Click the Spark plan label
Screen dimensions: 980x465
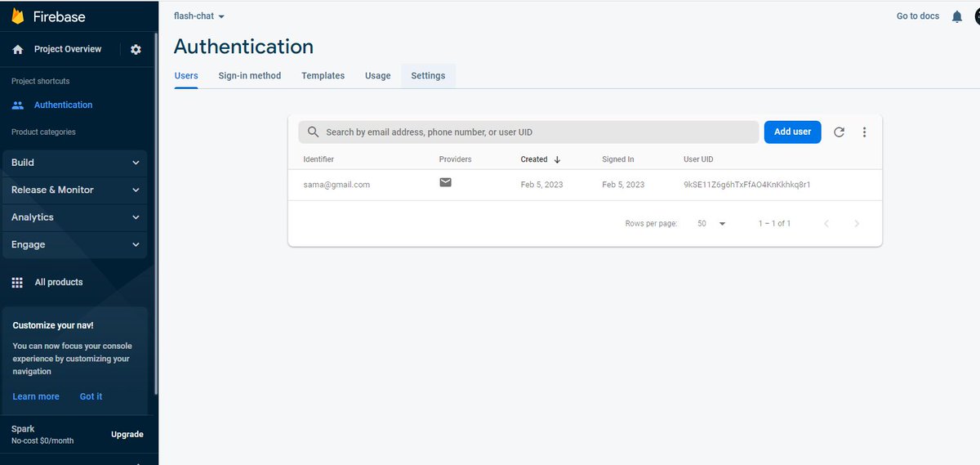(23, 429)
